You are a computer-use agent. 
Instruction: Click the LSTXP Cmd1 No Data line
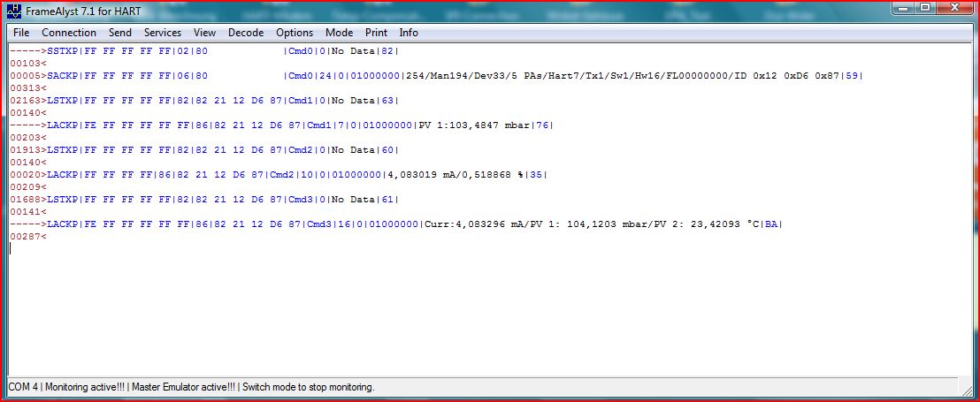(x=204, y=101)
